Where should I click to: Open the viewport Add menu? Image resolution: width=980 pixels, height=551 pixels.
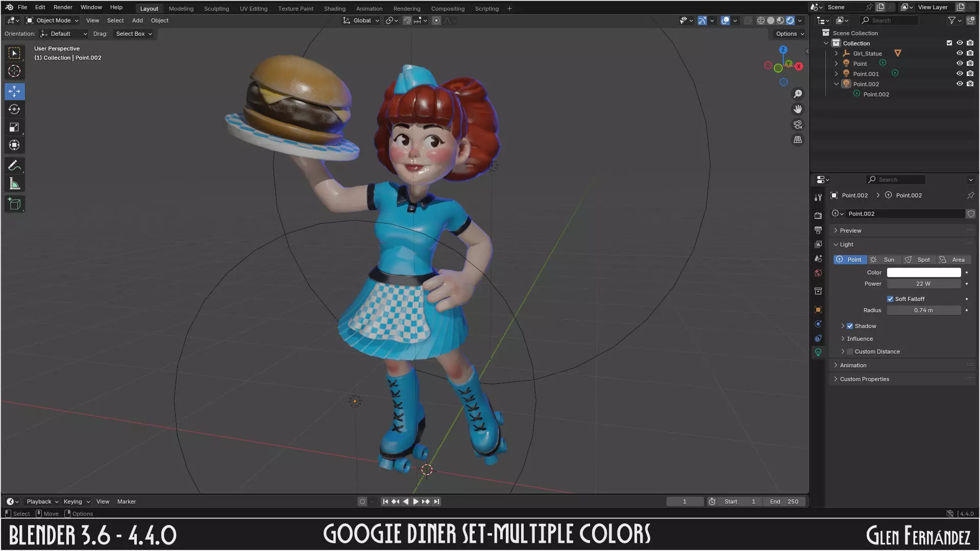137,20
